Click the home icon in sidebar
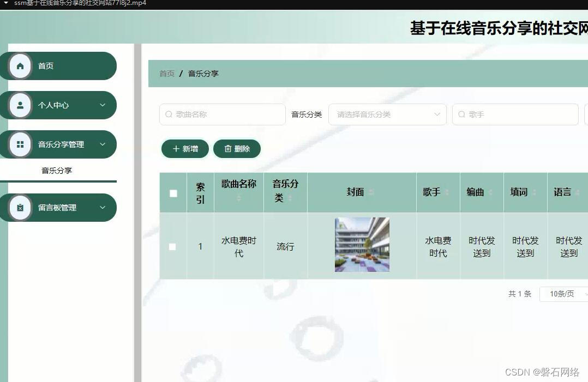This screenshot has width=588, height=382. coord(20,66)
